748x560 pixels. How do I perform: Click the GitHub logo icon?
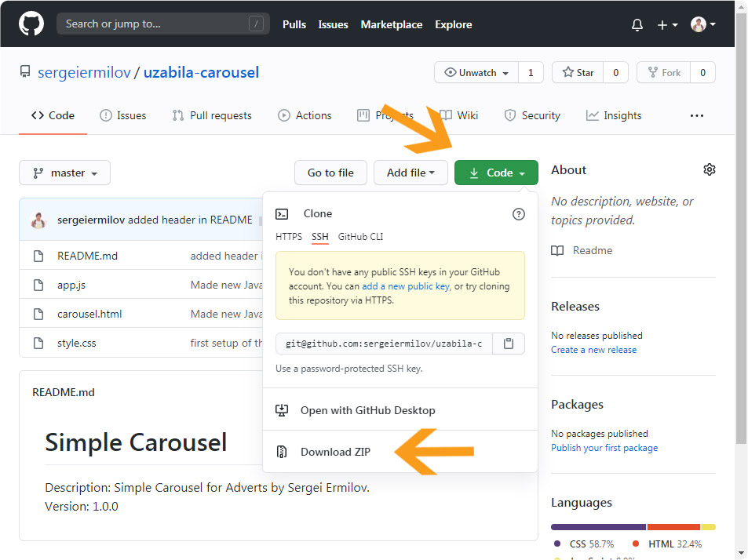pos(31,24)
